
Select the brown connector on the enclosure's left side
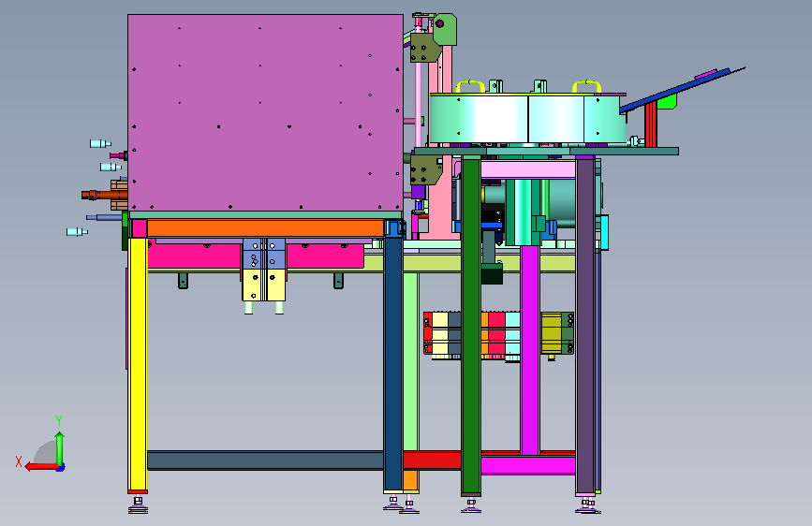pos(105,196)
